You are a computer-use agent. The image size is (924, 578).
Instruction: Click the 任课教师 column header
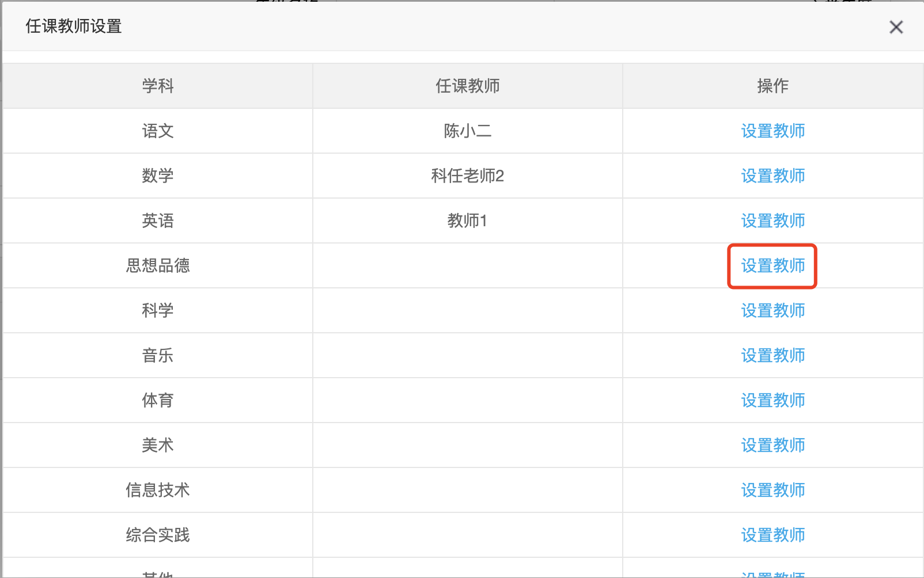pos(467,86)
